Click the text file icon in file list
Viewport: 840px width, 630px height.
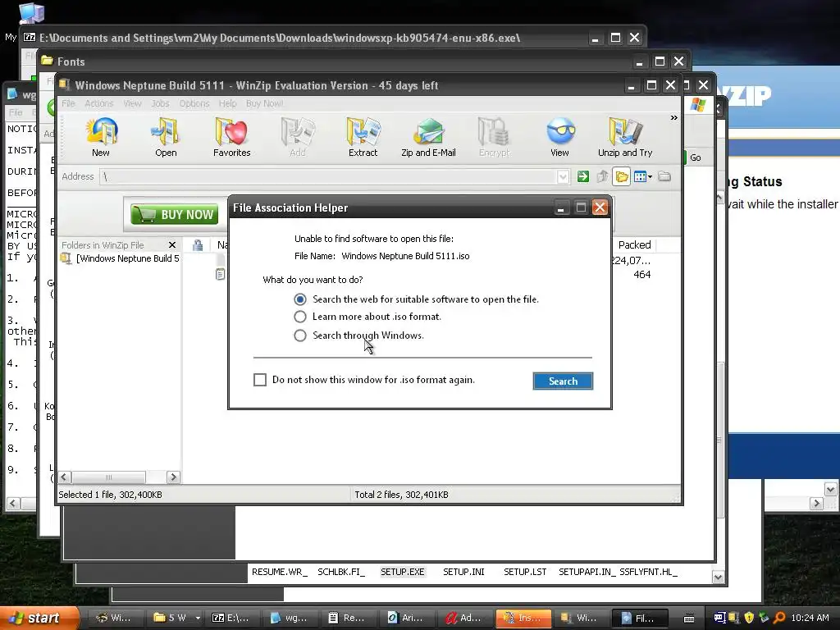coord(220,274)
